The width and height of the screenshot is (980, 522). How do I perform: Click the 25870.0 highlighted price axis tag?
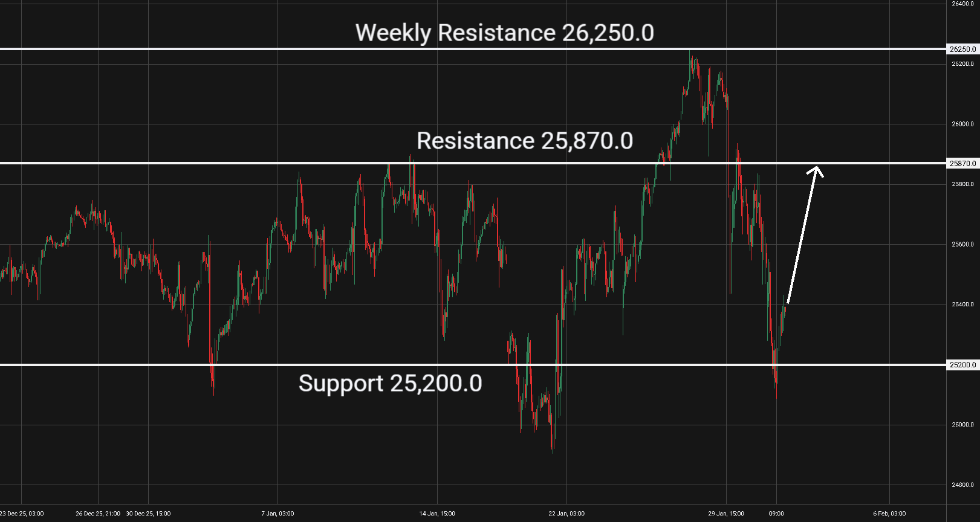pos(962,164)
